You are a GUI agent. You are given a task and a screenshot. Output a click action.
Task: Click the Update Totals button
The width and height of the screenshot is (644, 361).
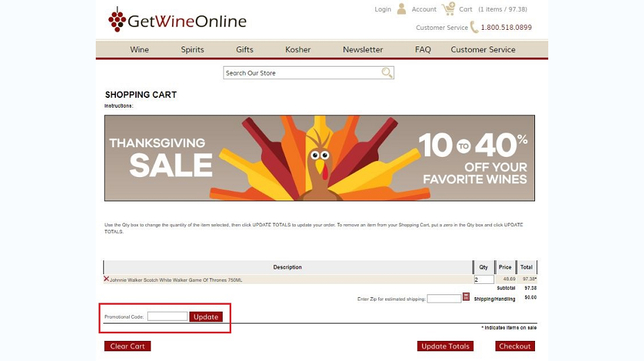446,346
